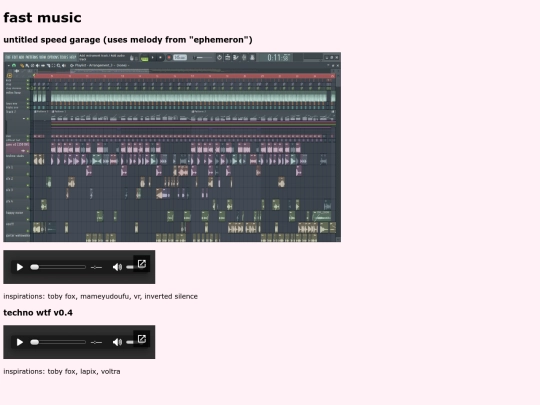The image size is (540, 405).
Task: Play the untitled speed garage track
Action: point(20,267)
